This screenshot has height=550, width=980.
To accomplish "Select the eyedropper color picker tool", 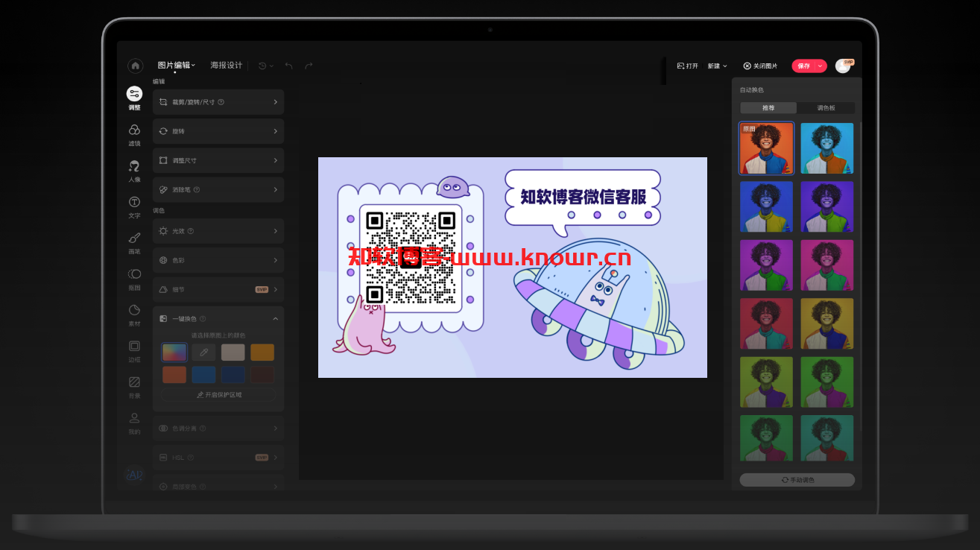I will (203, 352).
